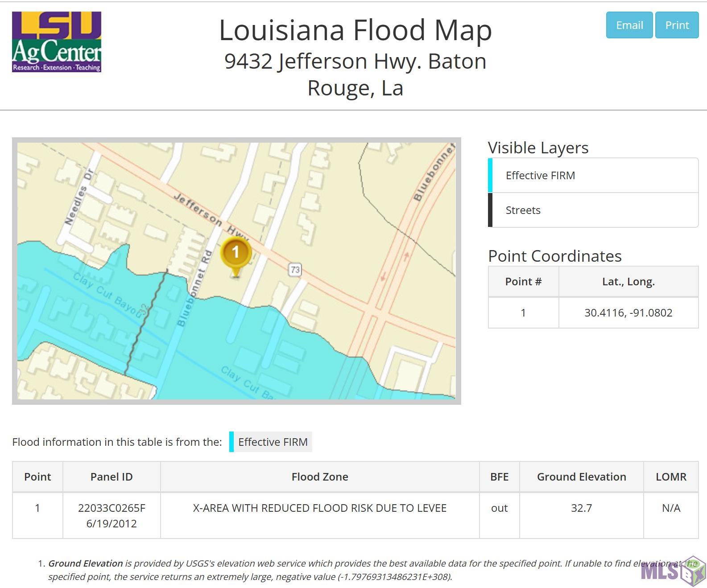
Task: Click the Lat., Long. column header
Action: pyautogui.click(x=628, y=282)
